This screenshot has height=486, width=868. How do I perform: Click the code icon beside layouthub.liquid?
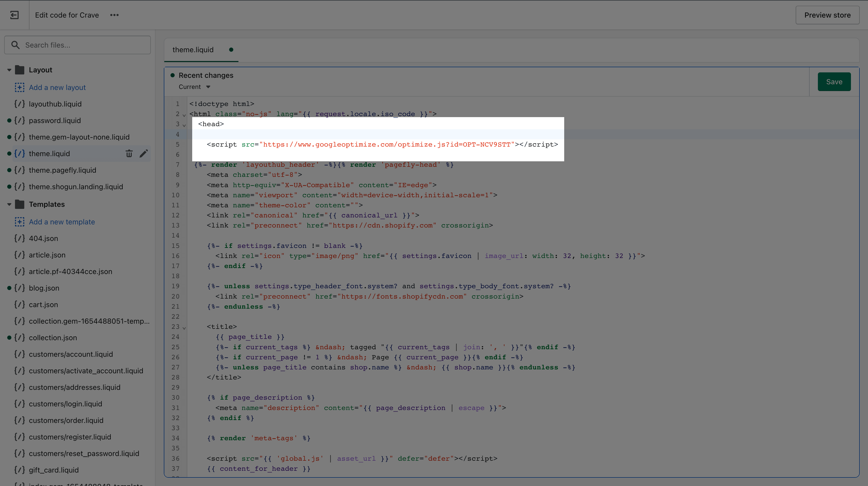click(x=20, y=104)
